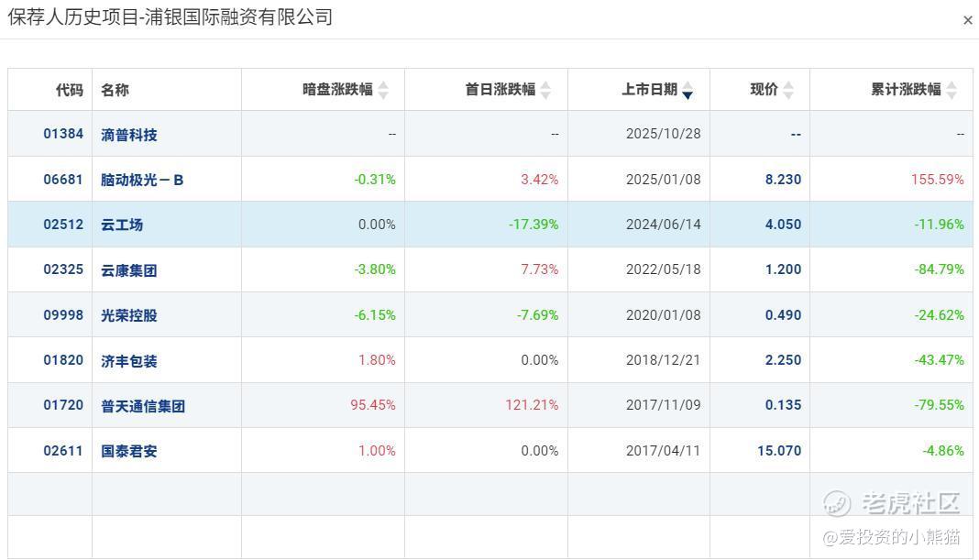Click current price 0.490
The height and width of the screenshot is (560, 979).
tap(783, 314)
